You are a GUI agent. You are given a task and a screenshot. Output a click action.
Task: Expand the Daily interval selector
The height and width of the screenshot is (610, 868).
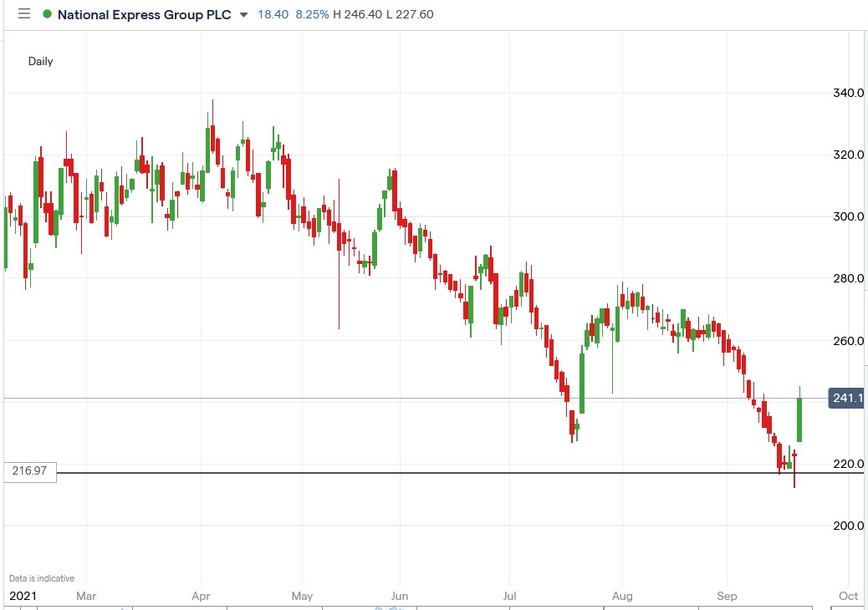[x=40, y=61]
